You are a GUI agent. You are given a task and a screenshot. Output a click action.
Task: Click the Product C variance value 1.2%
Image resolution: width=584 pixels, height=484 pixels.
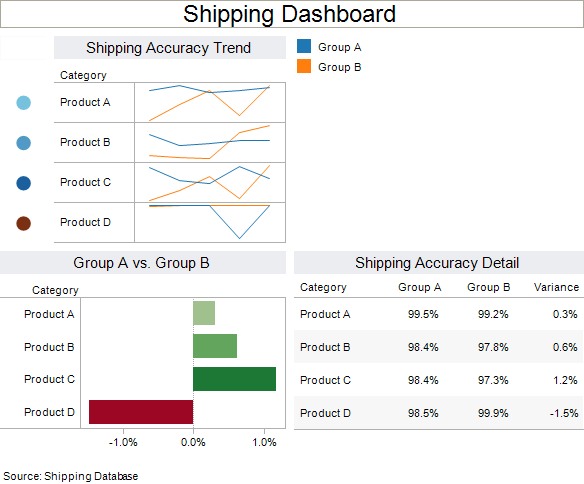pyautogui.click(x=565, y=380)
